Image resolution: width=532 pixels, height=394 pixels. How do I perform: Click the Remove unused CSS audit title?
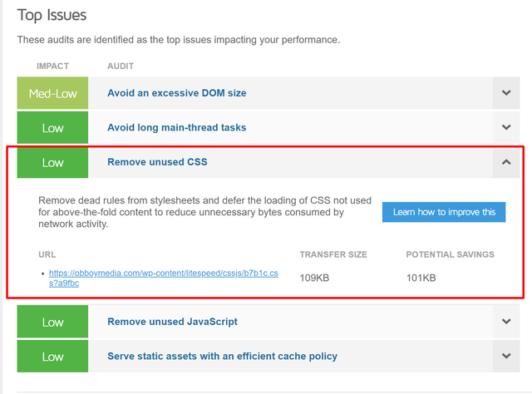point(157,162)
